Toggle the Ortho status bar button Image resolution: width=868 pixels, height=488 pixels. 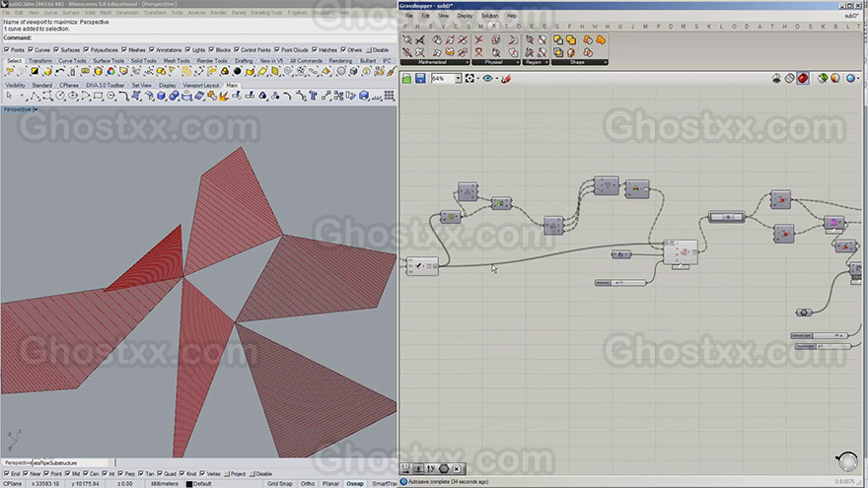pos(307,484)
